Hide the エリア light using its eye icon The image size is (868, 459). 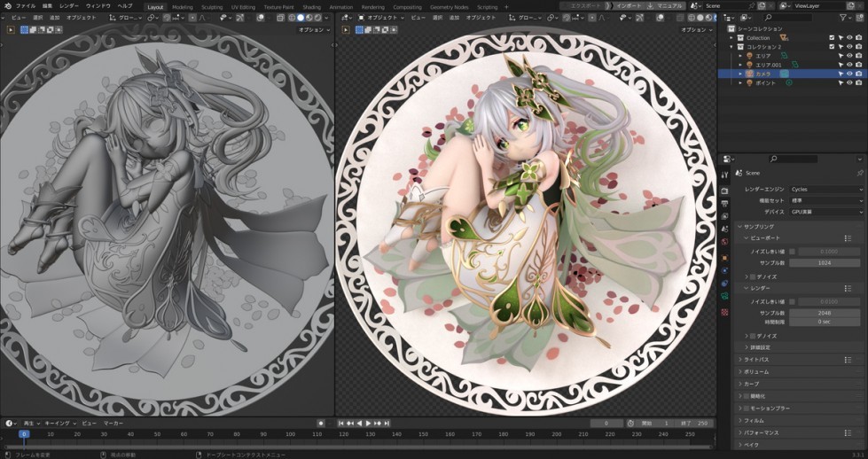pos(849,56)
